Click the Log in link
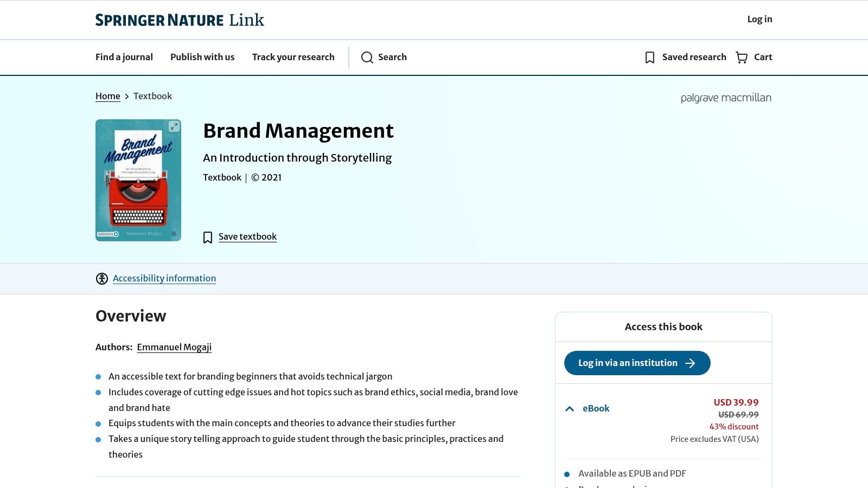This screenshot has width=868, height=488. (x=759, y=19)
